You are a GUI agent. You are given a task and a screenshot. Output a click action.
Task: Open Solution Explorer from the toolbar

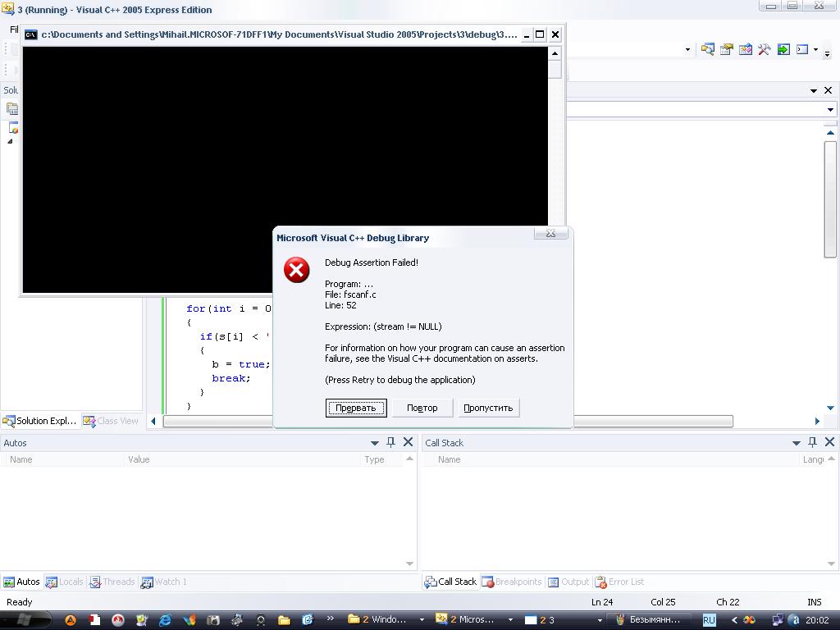pos(707,50)
